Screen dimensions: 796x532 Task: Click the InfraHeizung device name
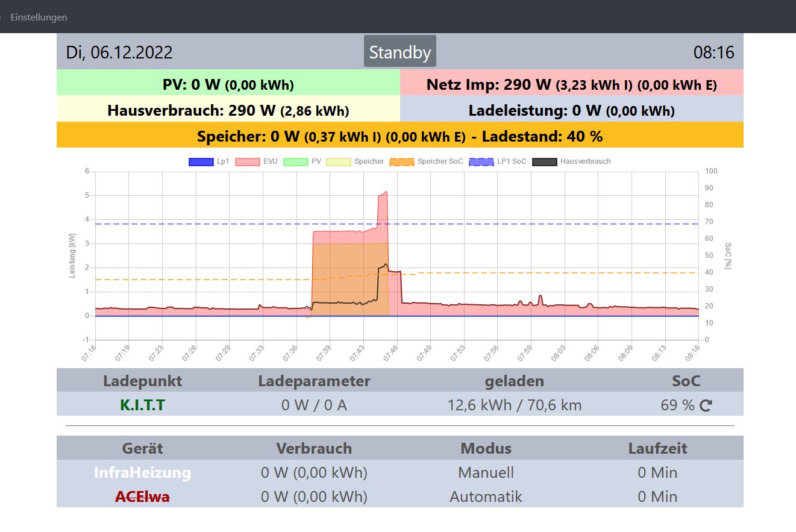pyautogui.click(x=142, y=473)
